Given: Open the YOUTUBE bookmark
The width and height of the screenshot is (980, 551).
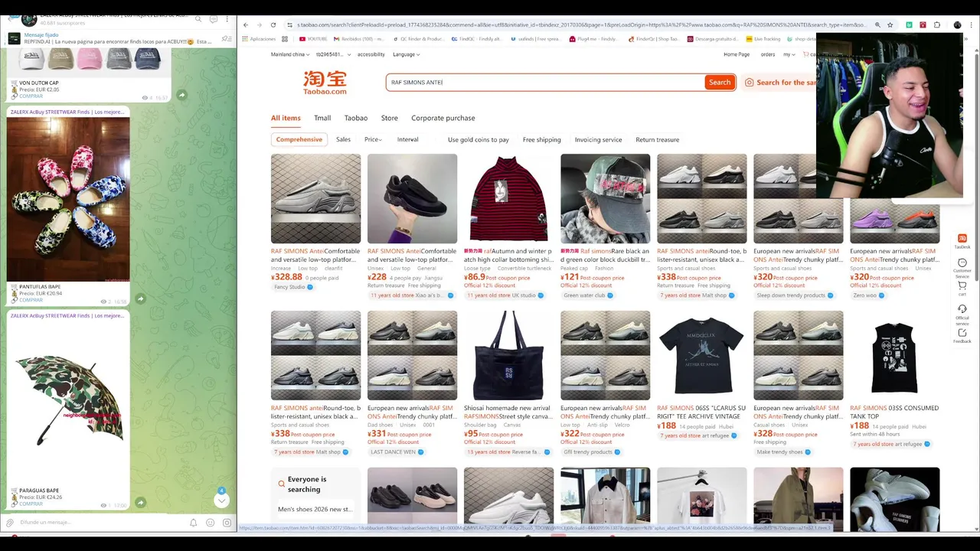Looking at the screenshot, I should click(313, 38).
